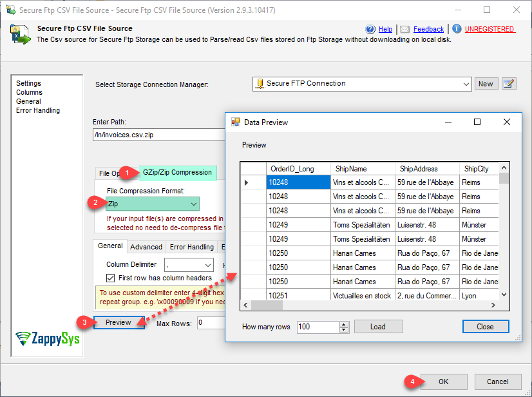Click the 2, rue du Commer... address cell
532x397 pixels.
coord(428,295)
